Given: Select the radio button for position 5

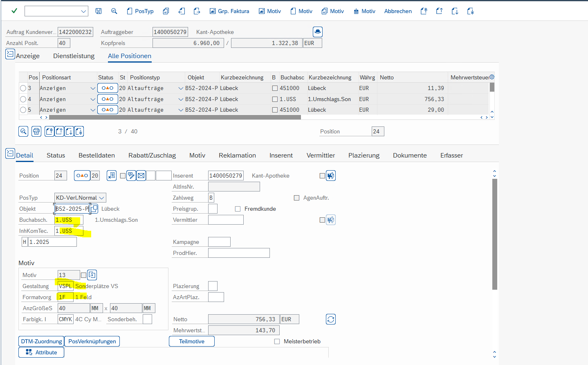Looking at the screenshot, I should point(23,110).
